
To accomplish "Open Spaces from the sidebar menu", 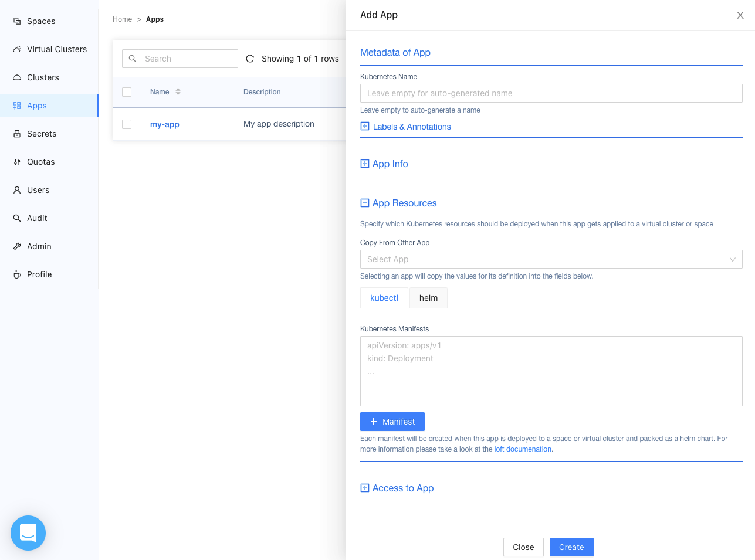I will [49, 21].
